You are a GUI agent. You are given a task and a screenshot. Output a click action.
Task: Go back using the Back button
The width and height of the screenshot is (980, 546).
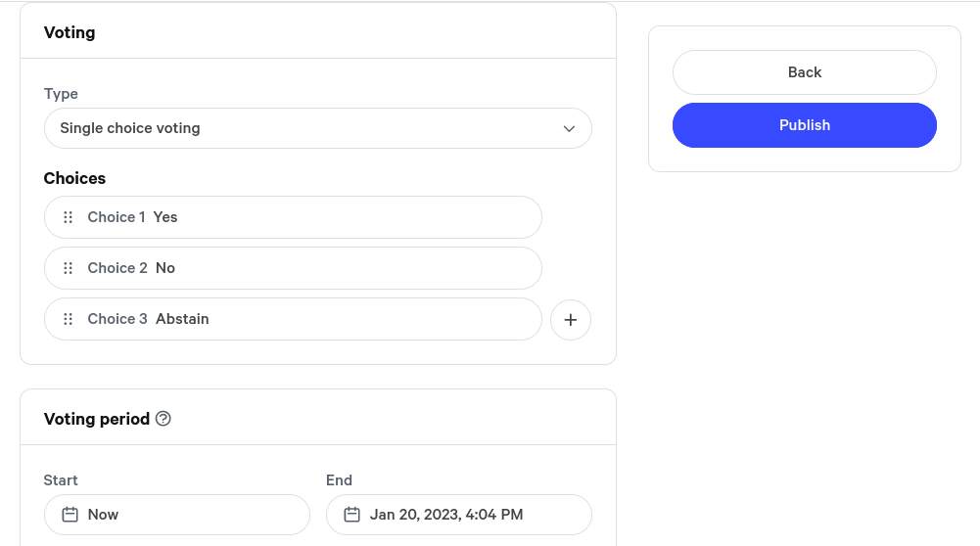804,72
